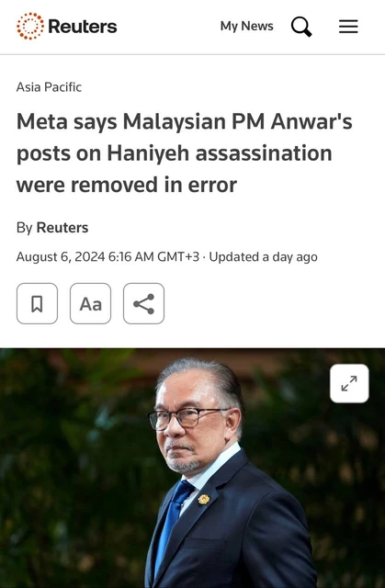
Task: Click the Reuters author byline
Action: 62,228
